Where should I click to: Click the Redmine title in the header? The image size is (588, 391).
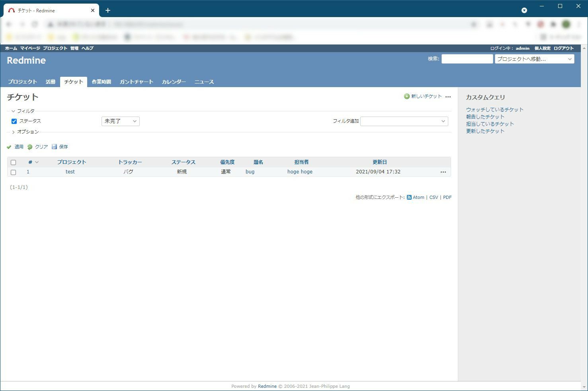[26, 60]
